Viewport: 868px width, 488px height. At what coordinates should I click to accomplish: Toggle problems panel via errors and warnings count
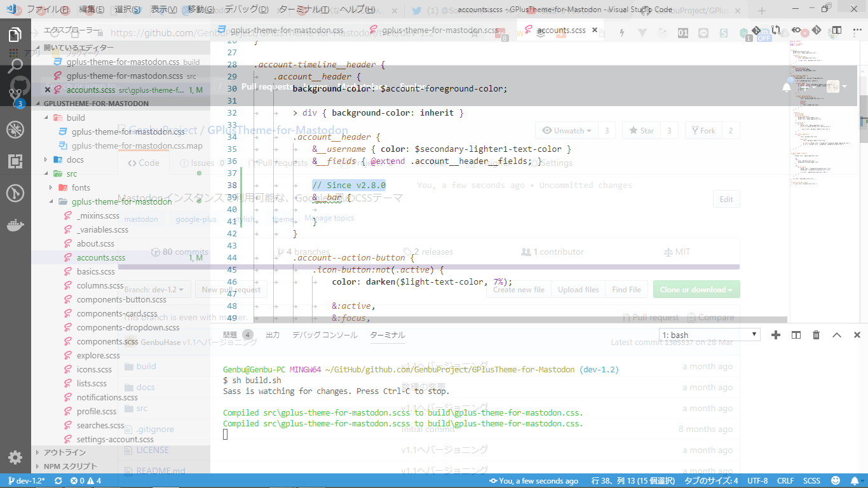[x=86, y=481]
